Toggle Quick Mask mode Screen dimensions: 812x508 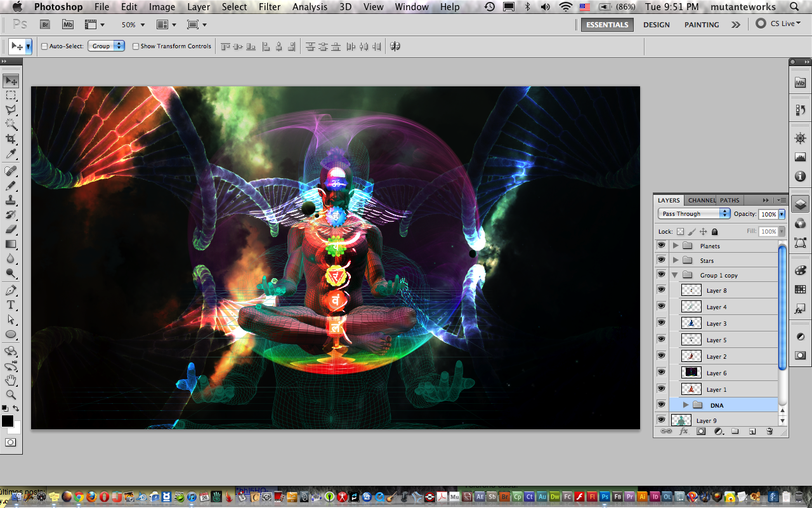(11, 442)
